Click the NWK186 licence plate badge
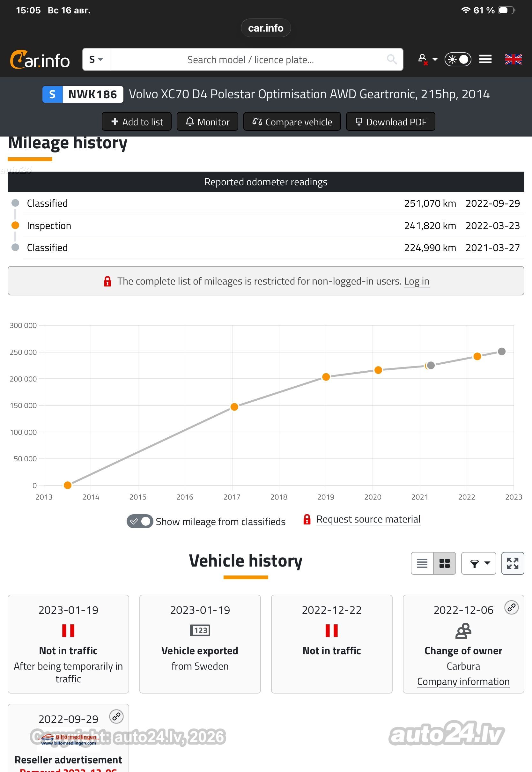The width and height of the screenshot is (532, 772). [x=83, y=94]
